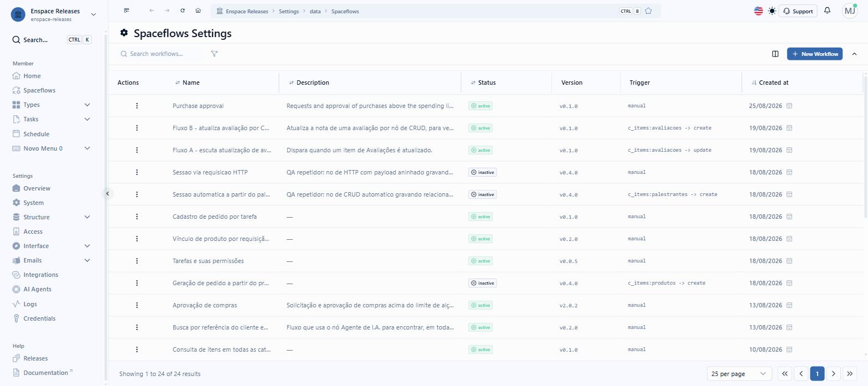
Task: Open date detail icon for Aprovação de compras row
Action: 789,305
